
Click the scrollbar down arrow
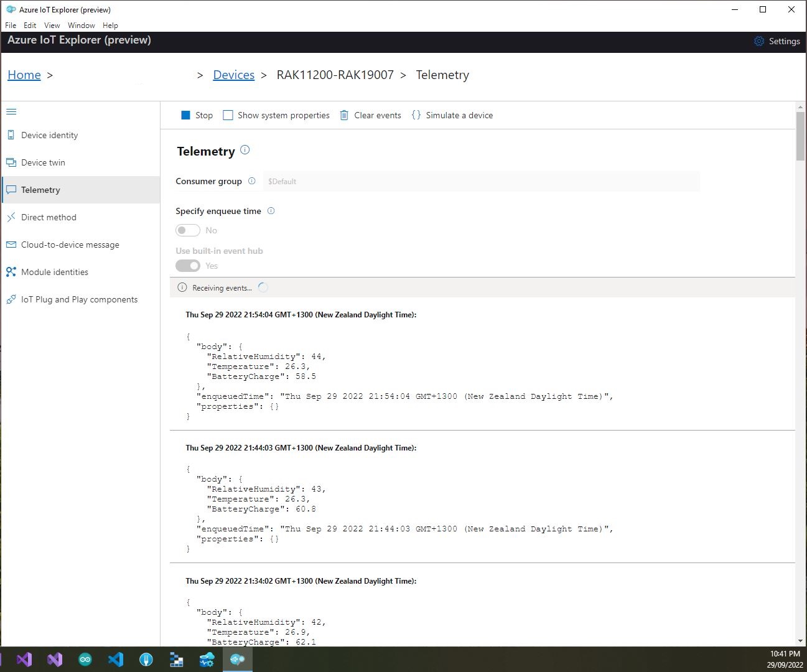[800, 641]
